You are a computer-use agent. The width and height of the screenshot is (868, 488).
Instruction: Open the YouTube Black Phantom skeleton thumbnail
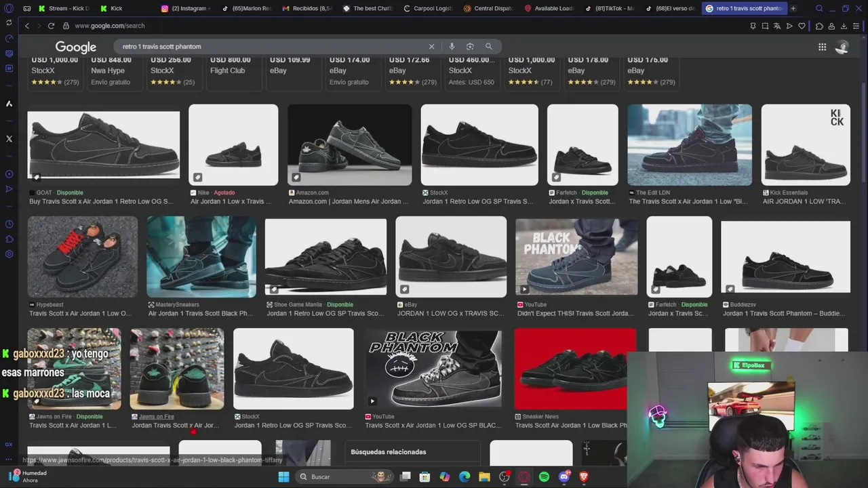pos(433,369)
